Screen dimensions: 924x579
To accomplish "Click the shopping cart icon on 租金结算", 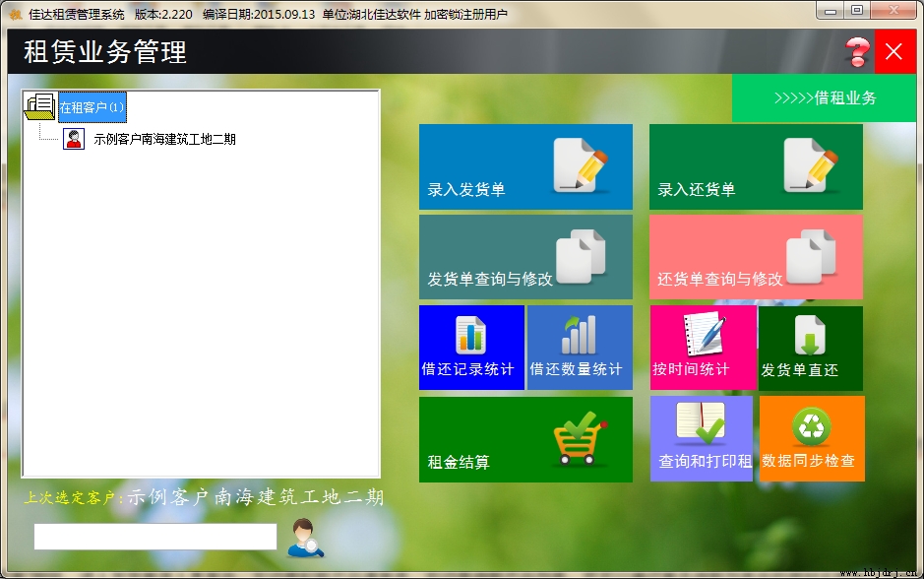I will click(x=580, y=438).
